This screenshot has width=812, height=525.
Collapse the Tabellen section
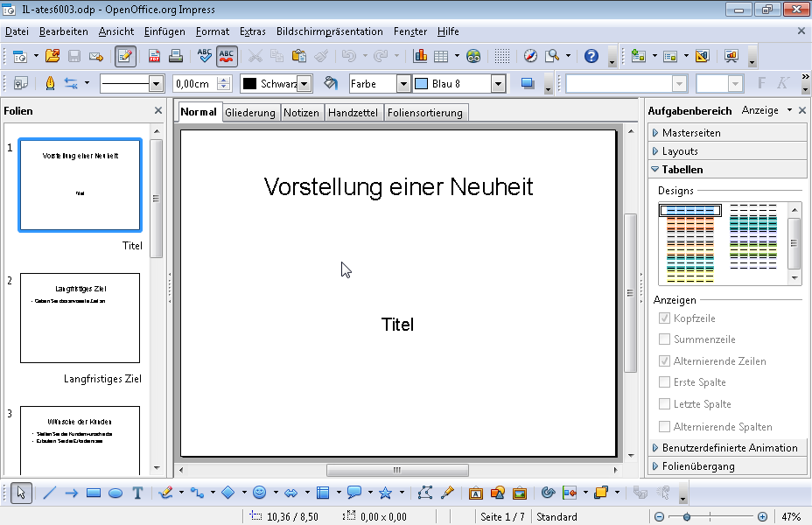click(727, 169)
